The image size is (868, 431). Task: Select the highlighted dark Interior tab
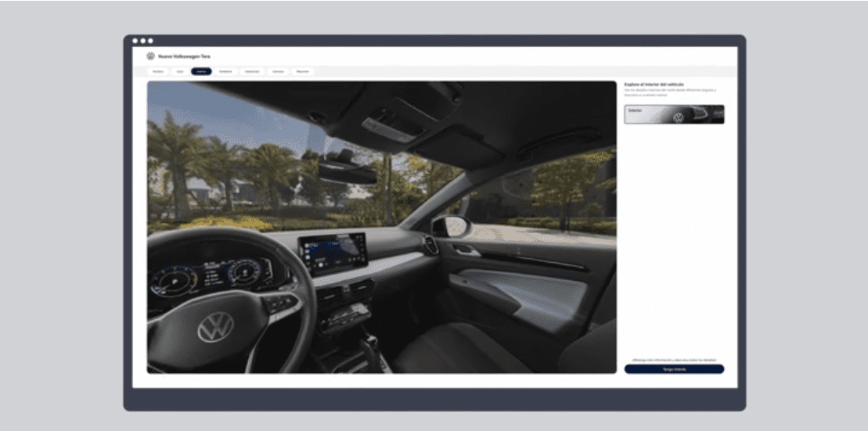201,71
